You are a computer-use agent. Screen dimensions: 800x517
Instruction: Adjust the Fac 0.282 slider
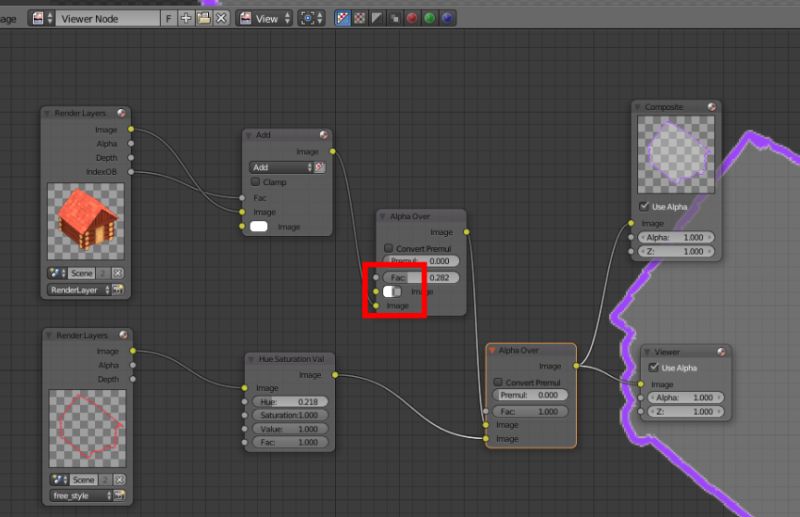[421, 277]
